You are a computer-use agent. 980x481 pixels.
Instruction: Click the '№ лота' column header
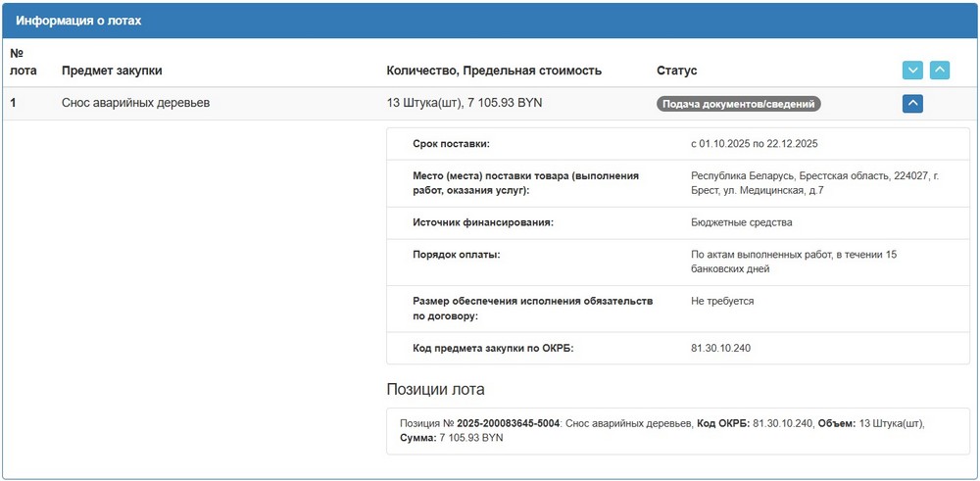[x=23, y=62]
